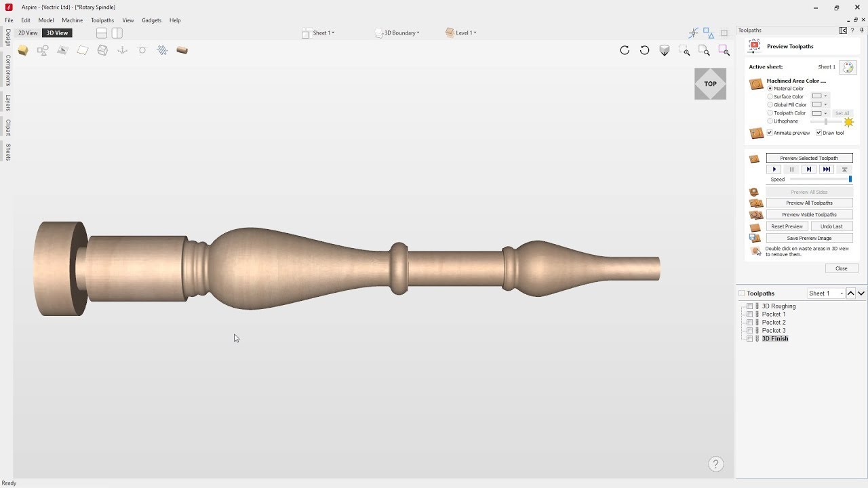Click the clockwise rotate view icon
Image resolution: width=868 pixels, height=488 pixels.
[625, 50]
